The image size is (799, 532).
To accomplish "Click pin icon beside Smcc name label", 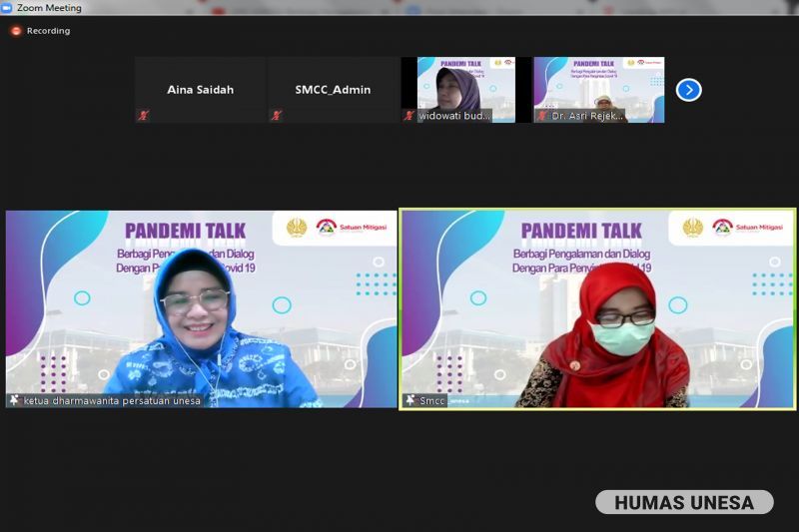I will [410, 400].
